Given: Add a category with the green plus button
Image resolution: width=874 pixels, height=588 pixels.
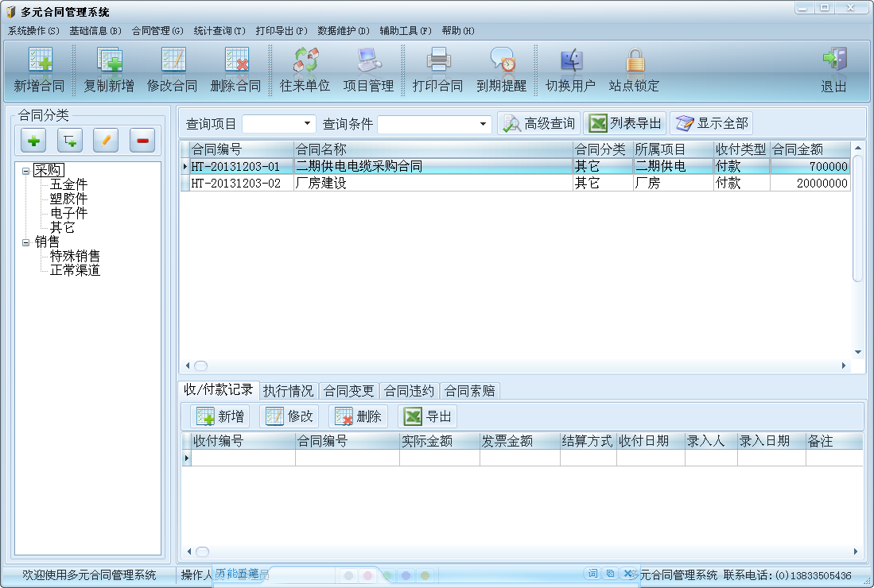Looking at the screenshot, I should pos(33,141).
